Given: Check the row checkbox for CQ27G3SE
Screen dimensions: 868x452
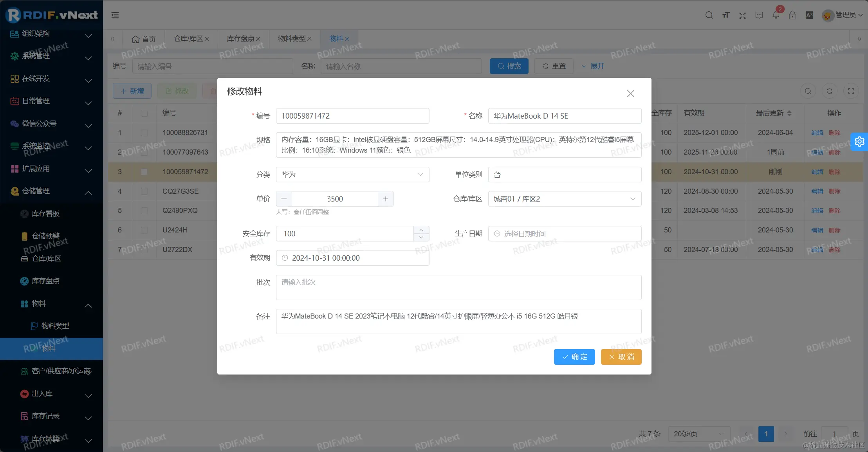Looking at the screenshot, I should pyautogui.click(x=144, y=191).
